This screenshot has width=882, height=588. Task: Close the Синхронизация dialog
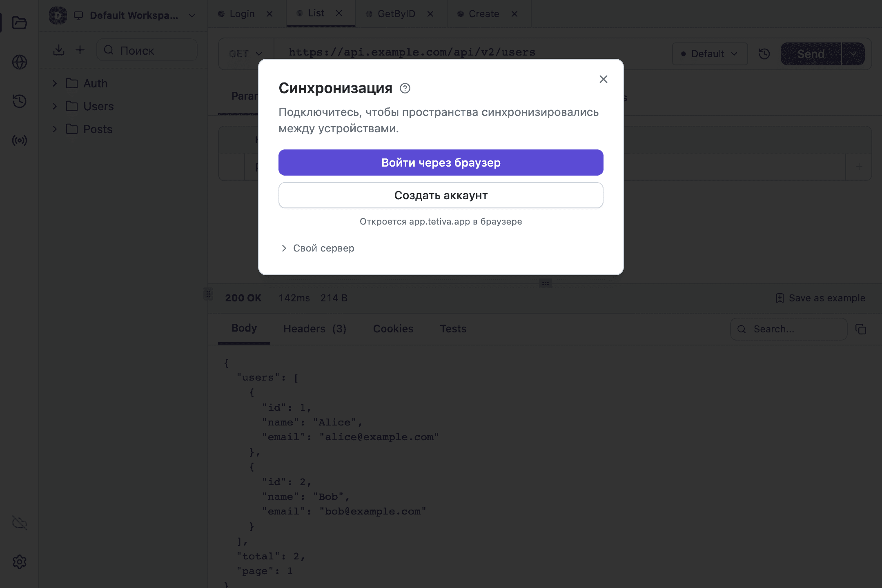pos(604,79)
